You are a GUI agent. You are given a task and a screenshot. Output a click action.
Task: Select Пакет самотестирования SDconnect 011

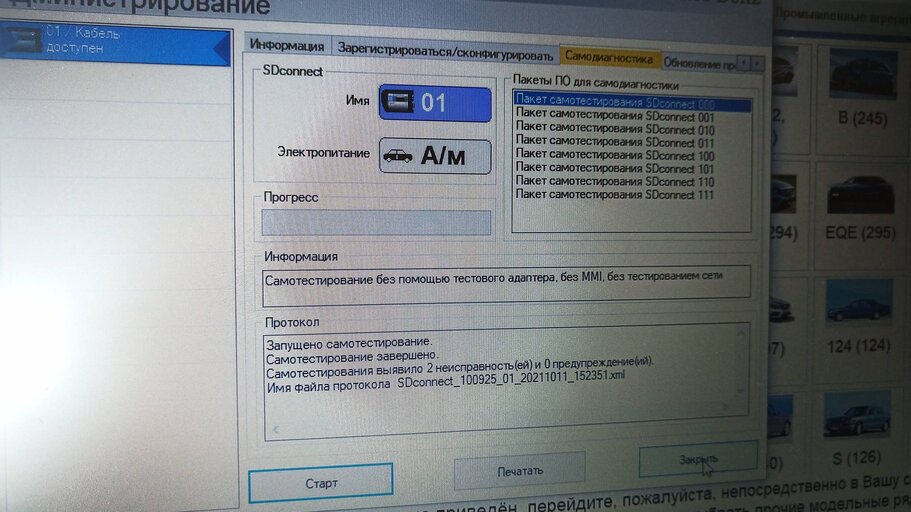point(615,141)
